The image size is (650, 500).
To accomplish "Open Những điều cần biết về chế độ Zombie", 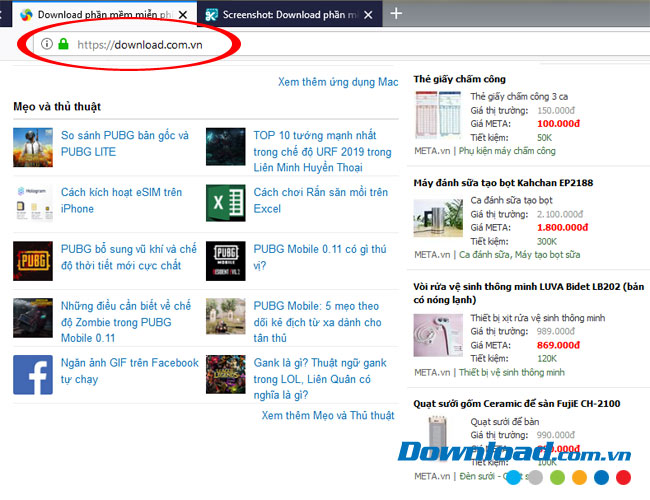I will 126,322.
